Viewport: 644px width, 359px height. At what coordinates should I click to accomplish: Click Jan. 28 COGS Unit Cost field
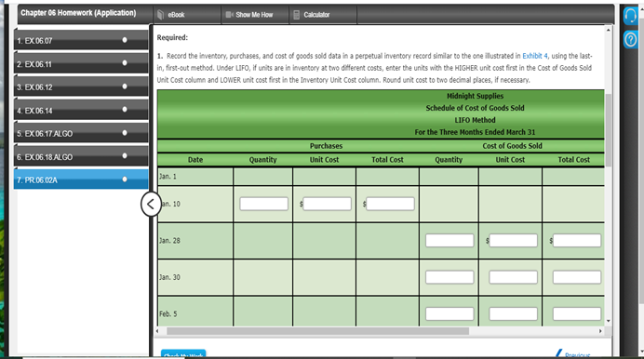click(514, 241)
